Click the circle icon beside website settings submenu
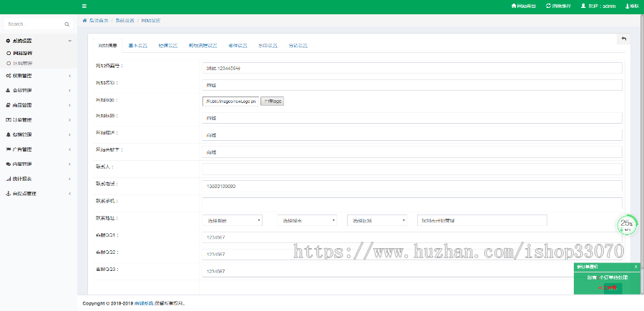Viewport: 644px width, 311px height. point(9,54)
